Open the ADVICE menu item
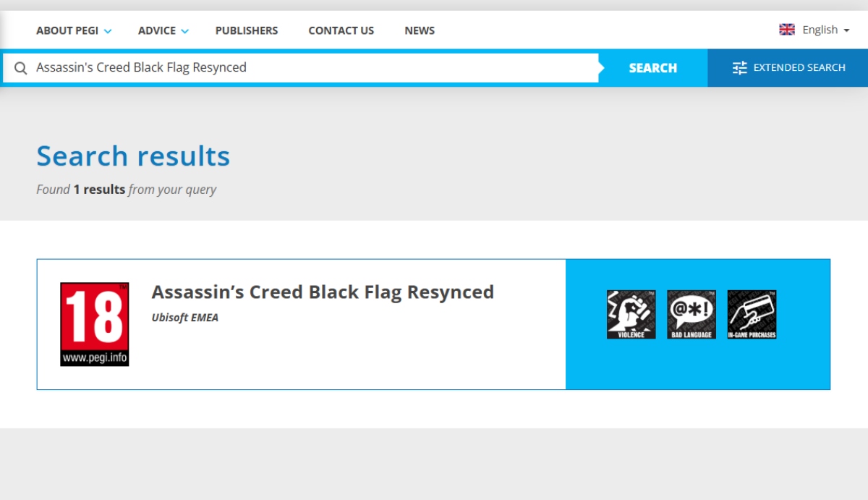Image resolution: width=868 pixels, height=500 pixels. coord(157,30)
